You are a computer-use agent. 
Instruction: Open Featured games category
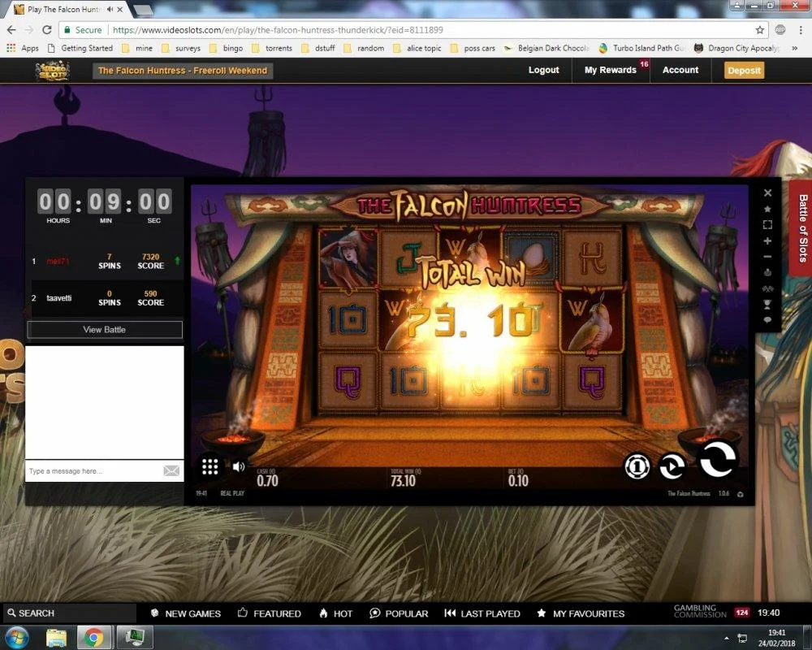click(270, 613)
